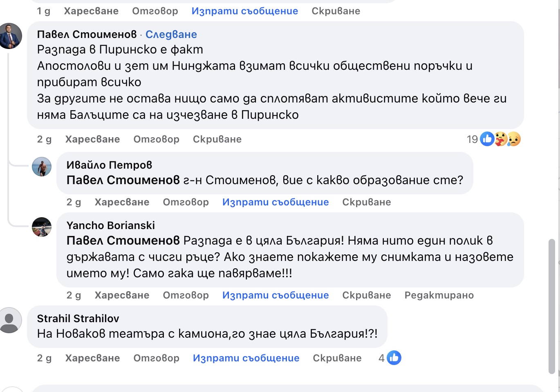Open Yancho Borianski's profile avatar
The image size is (560, 392).
click(42, 227)
